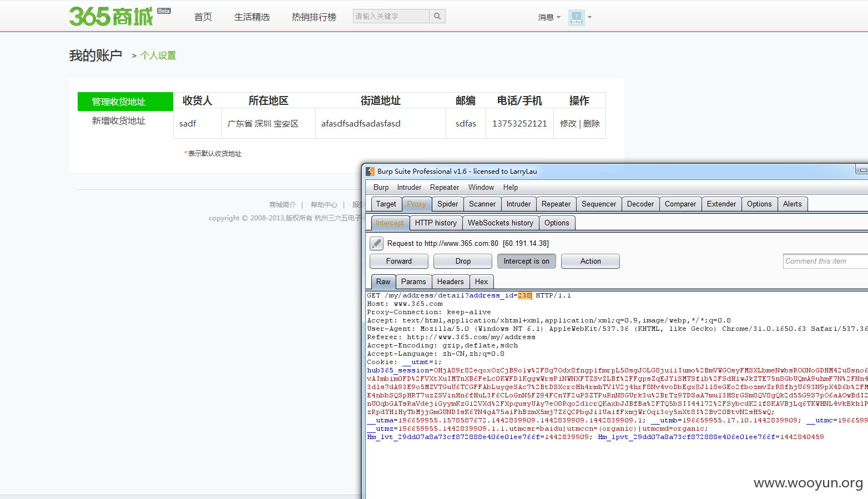Open 生活精选 navigation link
Viewport: 868px width, 499px height.
(252, 17)
